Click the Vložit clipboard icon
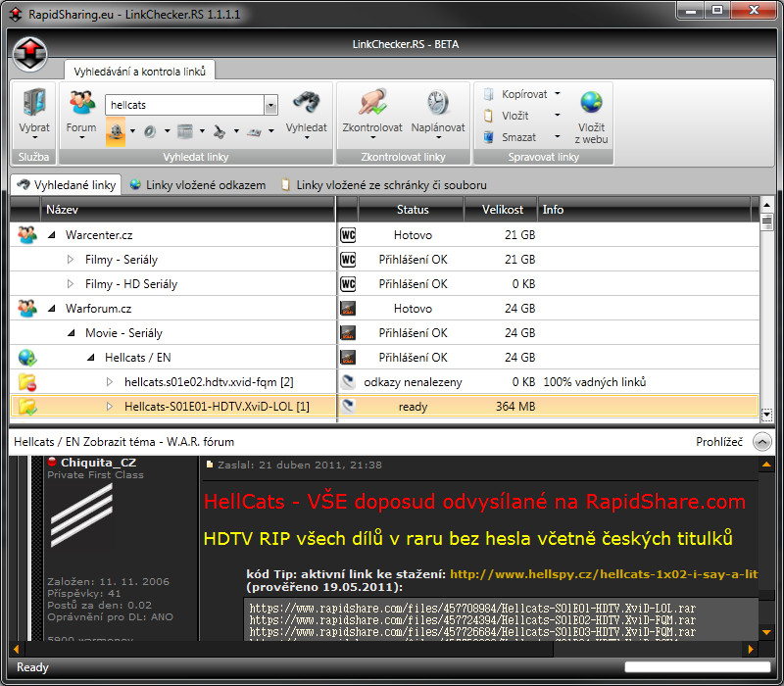The width and height of the screenshot is (784, 686). 488,116
